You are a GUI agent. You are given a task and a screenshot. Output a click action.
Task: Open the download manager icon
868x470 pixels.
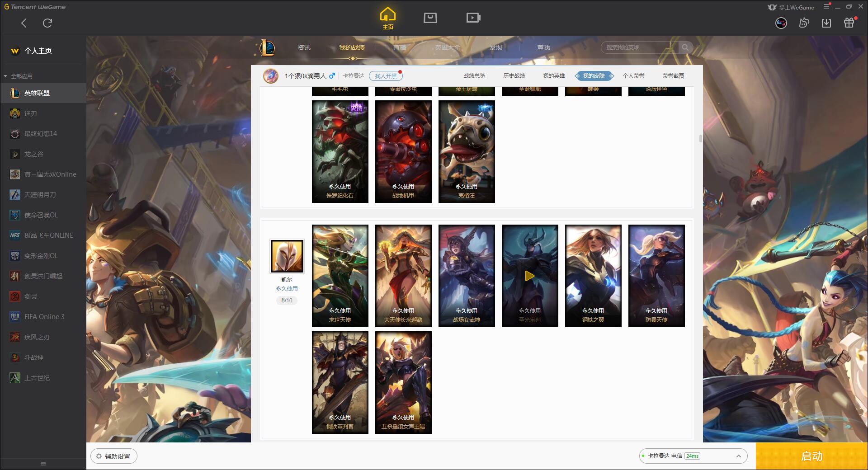(x=826, y=23)
